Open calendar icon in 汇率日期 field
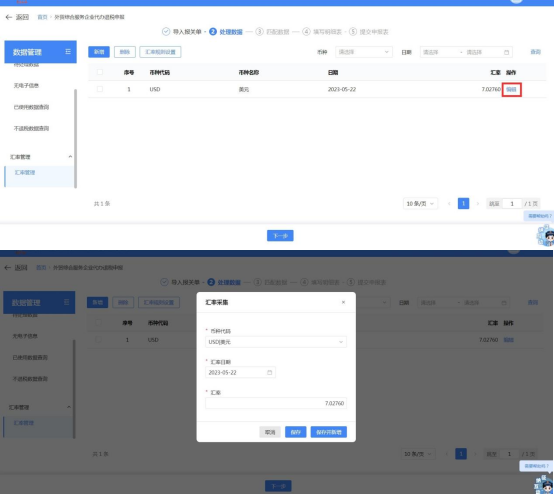Image resolution: width=554 pixels, height=494 pixels. pos(270,372)
